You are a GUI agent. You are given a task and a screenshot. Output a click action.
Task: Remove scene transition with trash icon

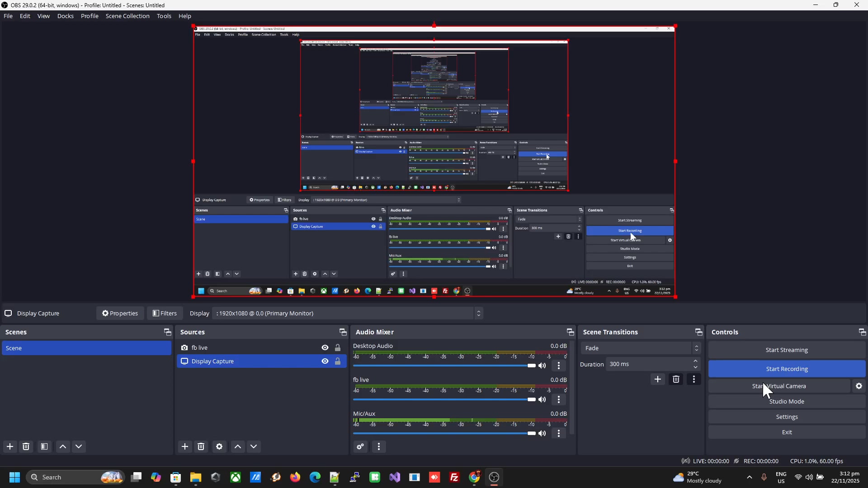(x=676, y=379)
